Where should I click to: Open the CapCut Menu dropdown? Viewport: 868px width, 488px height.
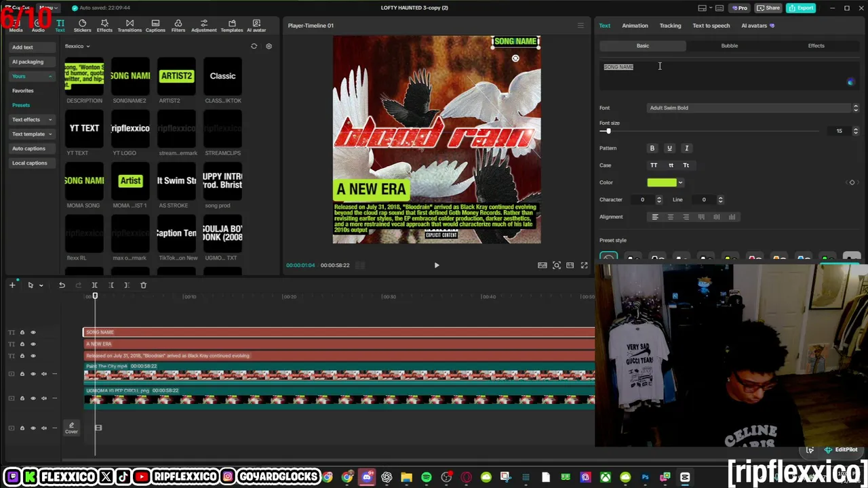(x=49, y=7)
